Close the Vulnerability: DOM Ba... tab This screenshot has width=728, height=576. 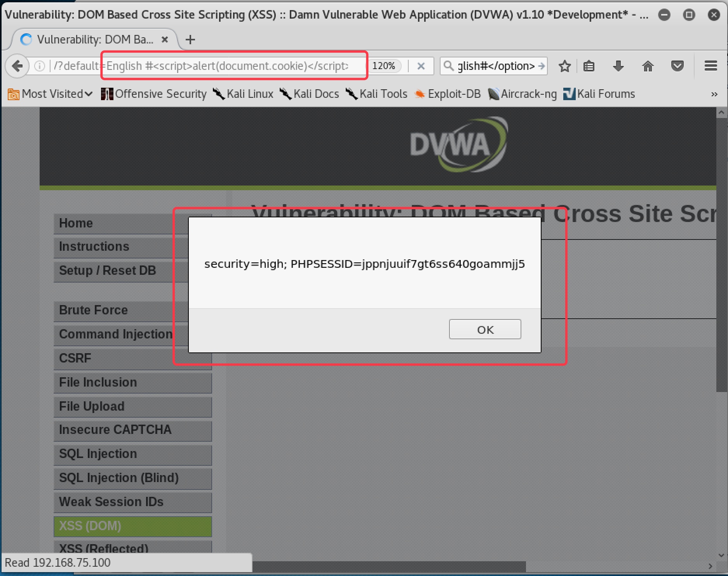165,40
